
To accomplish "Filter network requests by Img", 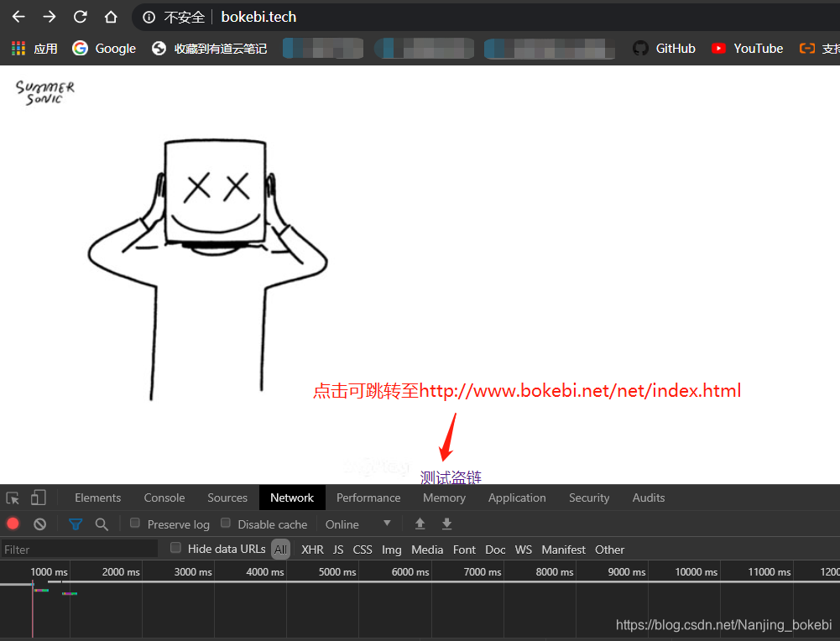I will click(392, 550).
